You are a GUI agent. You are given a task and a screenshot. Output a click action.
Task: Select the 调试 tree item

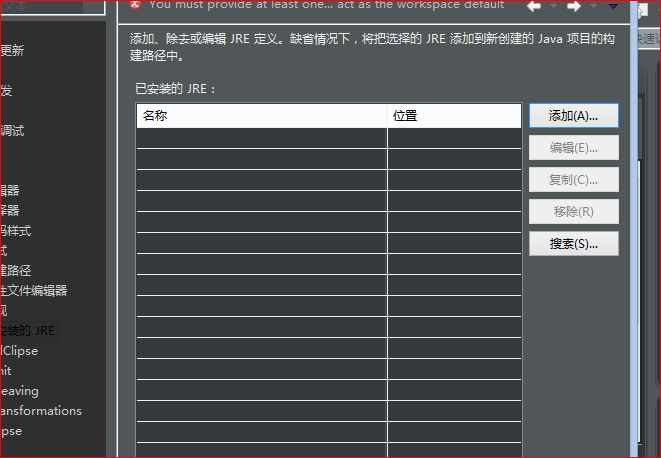click(12, 131)
